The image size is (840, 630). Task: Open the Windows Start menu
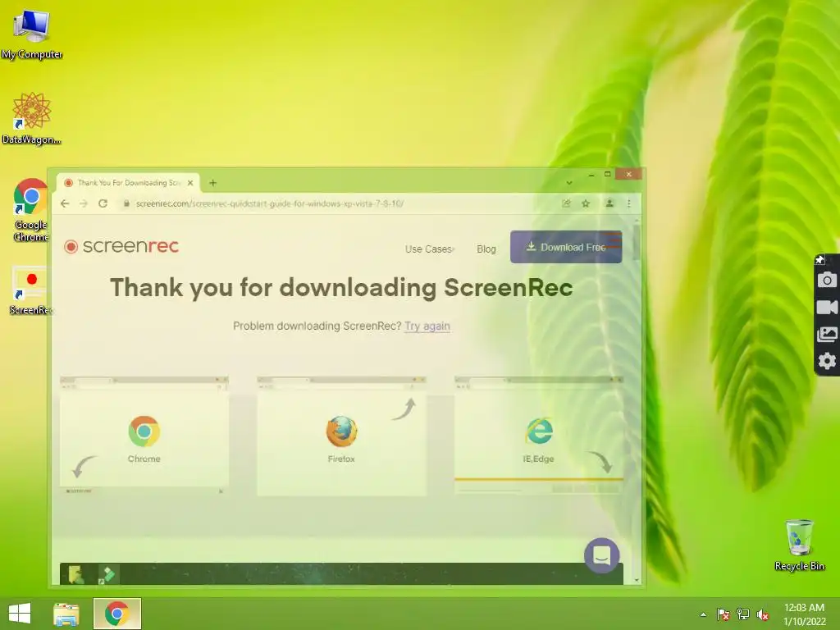point(20,614)
